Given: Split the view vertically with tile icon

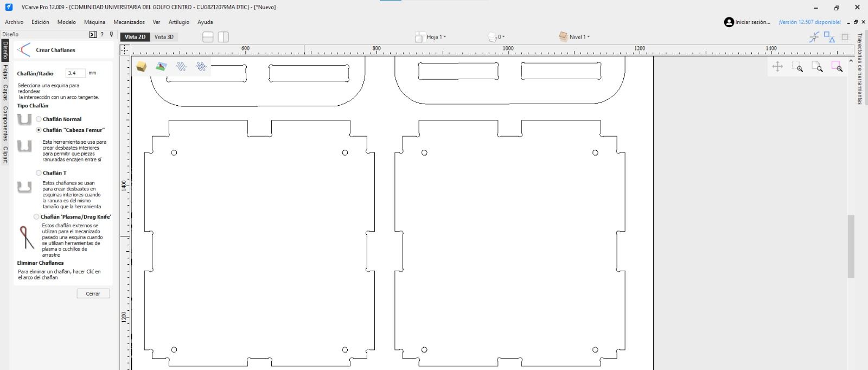Looking at the screenshot, I should (x=224, y=37).
